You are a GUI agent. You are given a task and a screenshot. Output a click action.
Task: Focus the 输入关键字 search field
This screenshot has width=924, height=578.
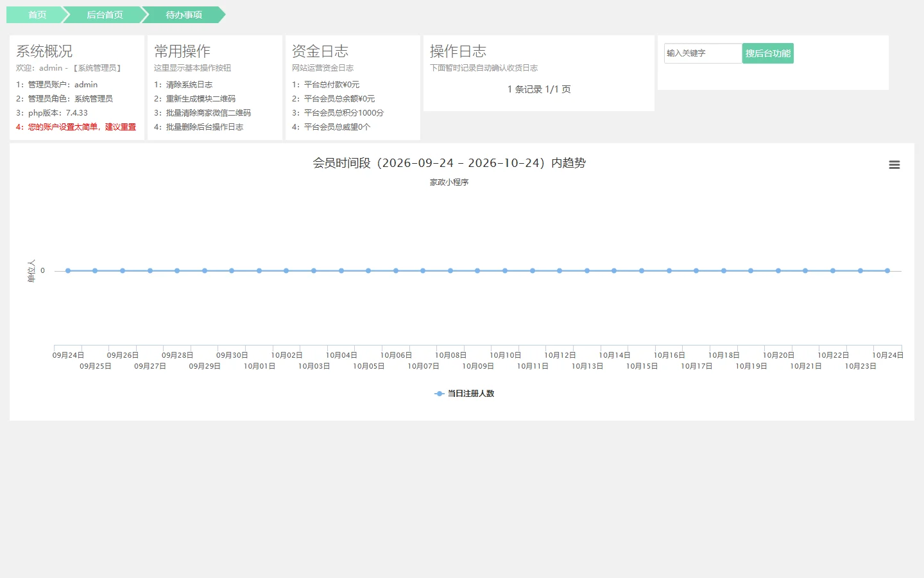tap(703, 53)
